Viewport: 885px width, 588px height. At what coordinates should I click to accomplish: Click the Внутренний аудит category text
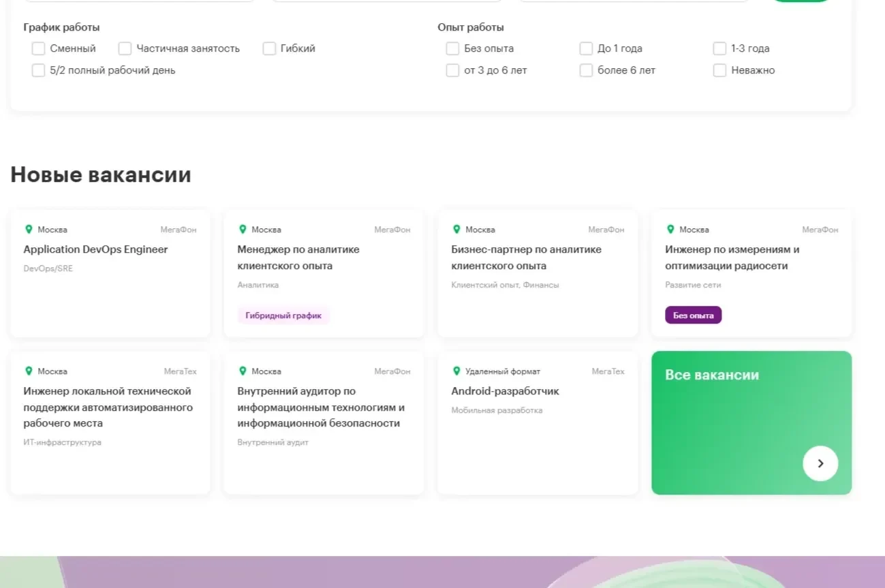(273, 442)
